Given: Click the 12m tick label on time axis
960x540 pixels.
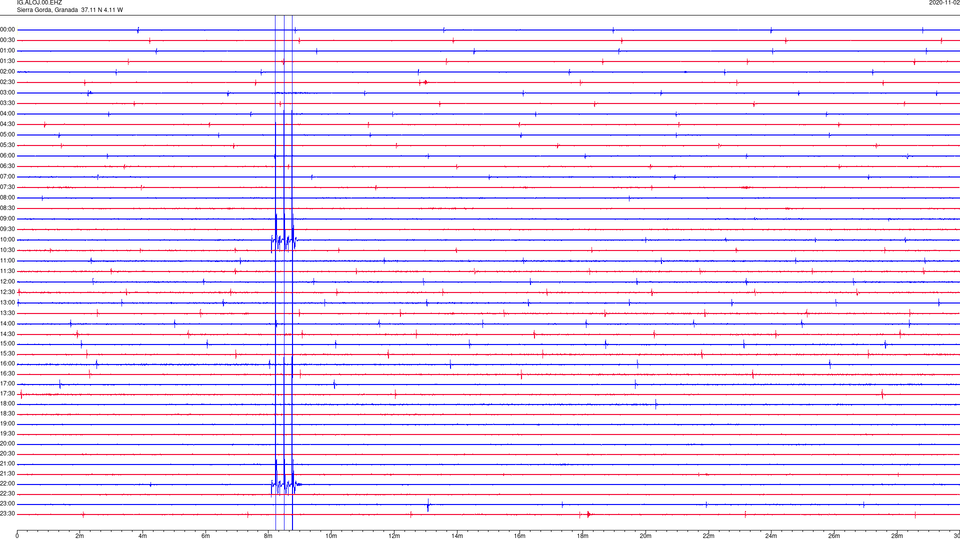Looking at the screenshot, I should click(394, 536).
